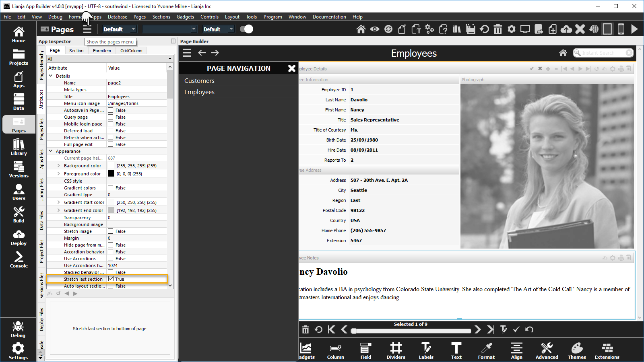The height and width of the screenshot is (362, 644).
Task: Close the Page Navigation panel
Action: (292, 68)
